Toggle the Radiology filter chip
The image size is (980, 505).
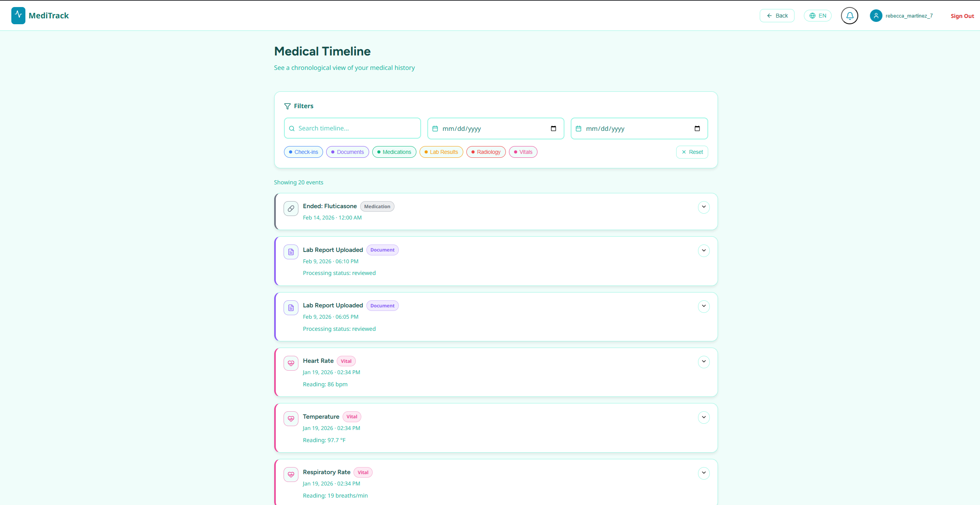pyautogui.click(x=486, y=152)
